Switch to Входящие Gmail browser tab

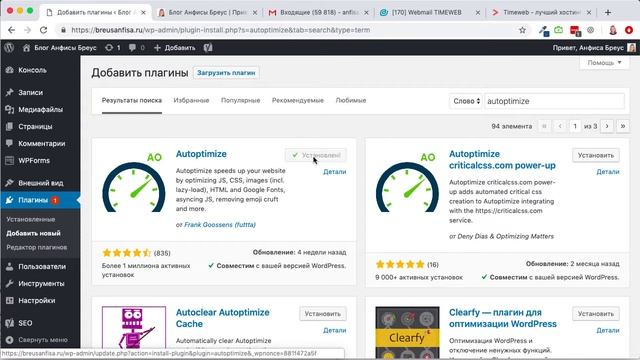click(x=318, y=13)
